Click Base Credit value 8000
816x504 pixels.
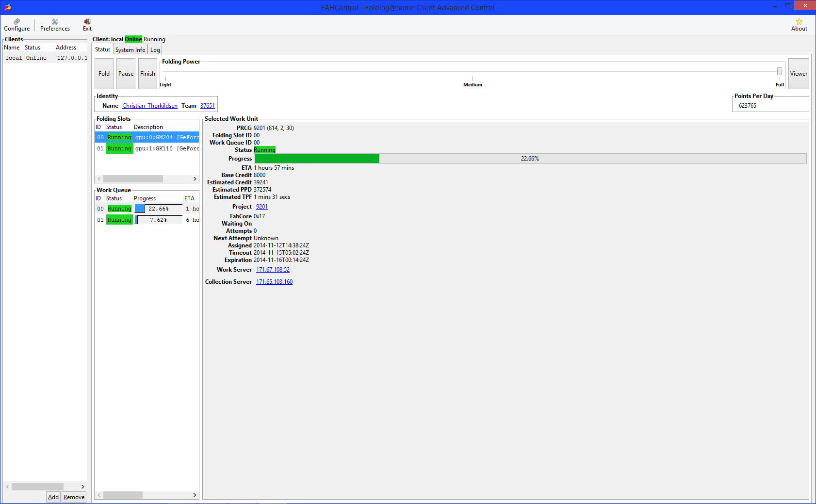(x=260, y=175)
